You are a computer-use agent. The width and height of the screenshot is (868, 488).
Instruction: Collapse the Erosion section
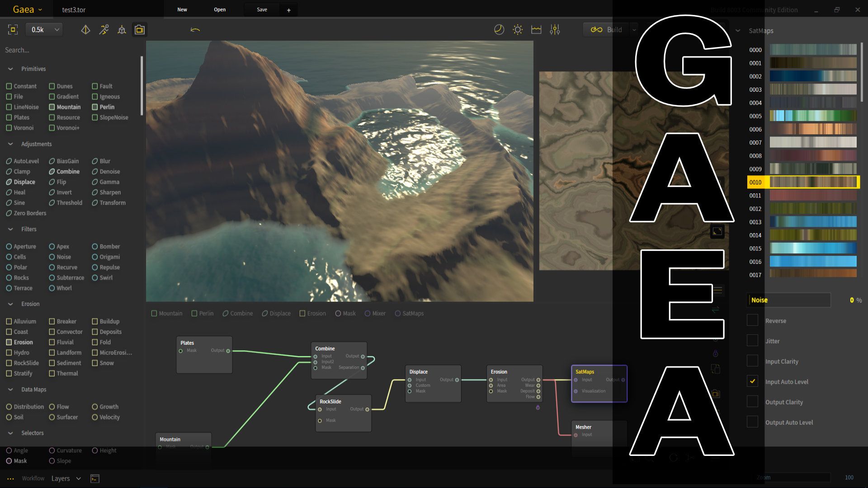pos(10,304)
